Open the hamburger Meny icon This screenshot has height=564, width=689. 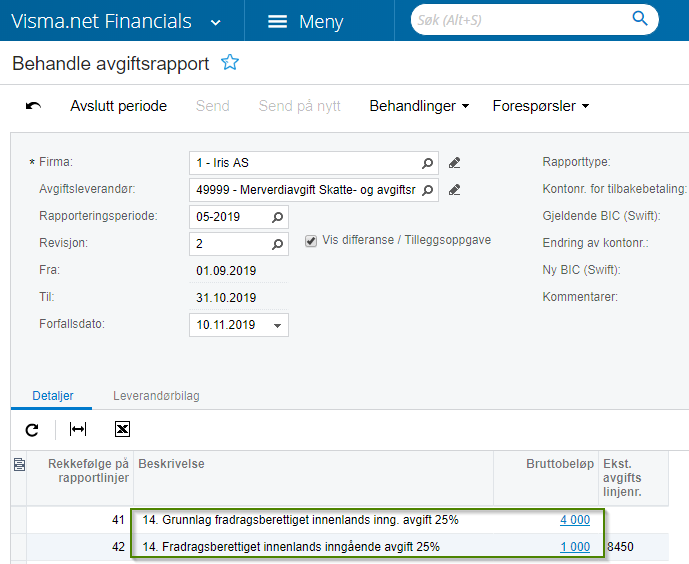(277, 21)
